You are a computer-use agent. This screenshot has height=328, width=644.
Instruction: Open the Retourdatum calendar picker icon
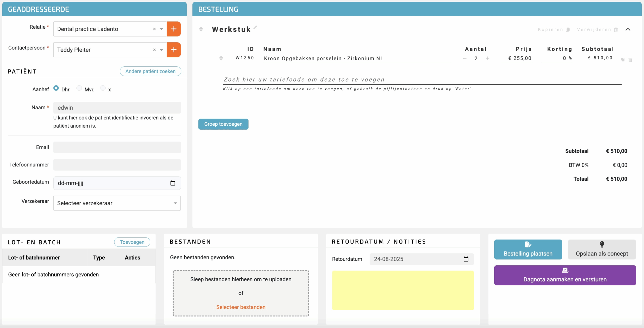(x=466, y=259)
